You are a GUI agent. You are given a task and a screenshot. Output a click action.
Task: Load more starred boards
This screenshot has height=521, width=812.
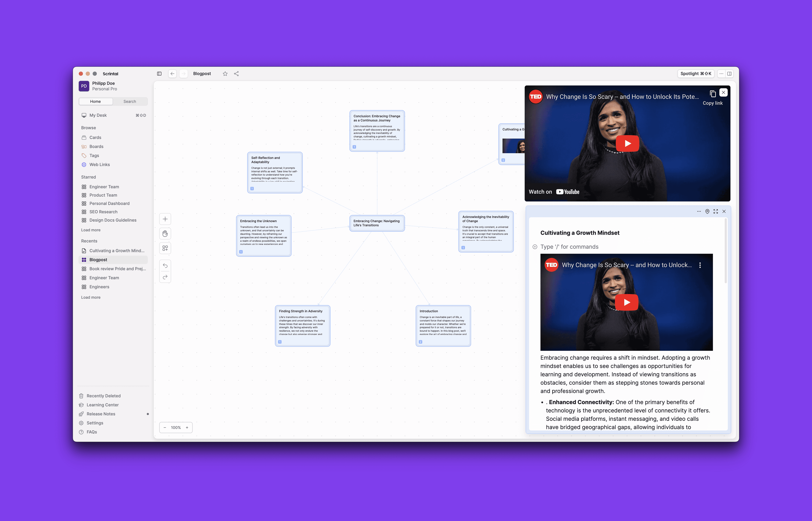[x=91, y=230]
